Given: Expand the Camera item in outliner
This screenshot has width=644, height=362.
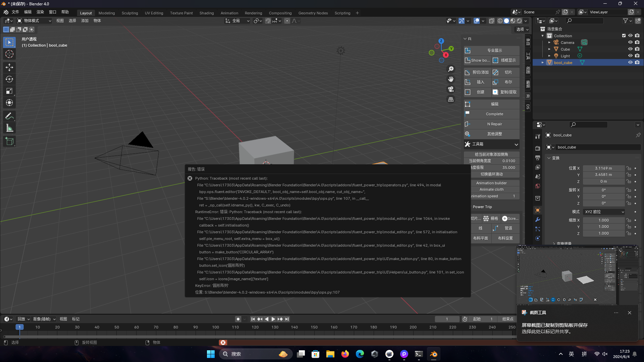Looking at the screenshot, I should click(x=549, y=43).
